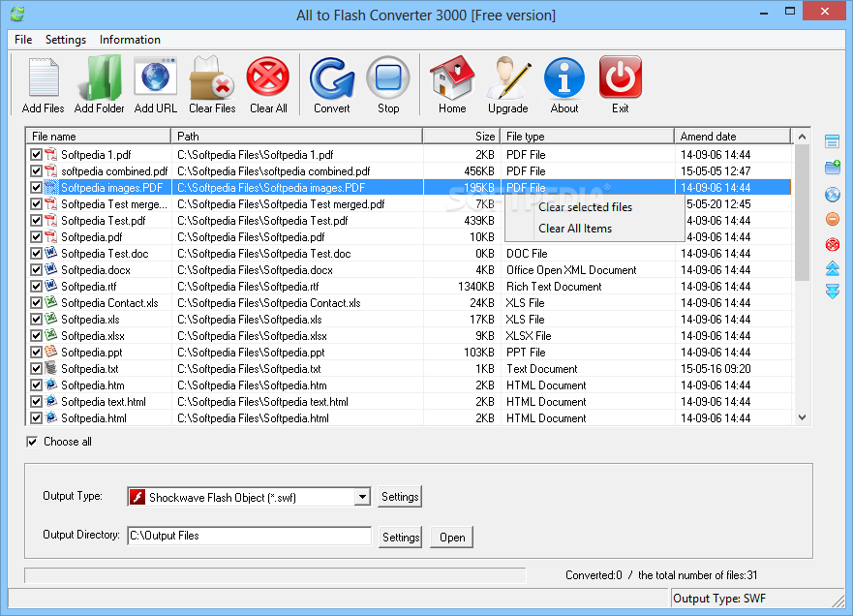The height and width of the screenshot is (616, 853).
Task: Click the red clear-all icon in right sidebar
Action: coord(833,244)
